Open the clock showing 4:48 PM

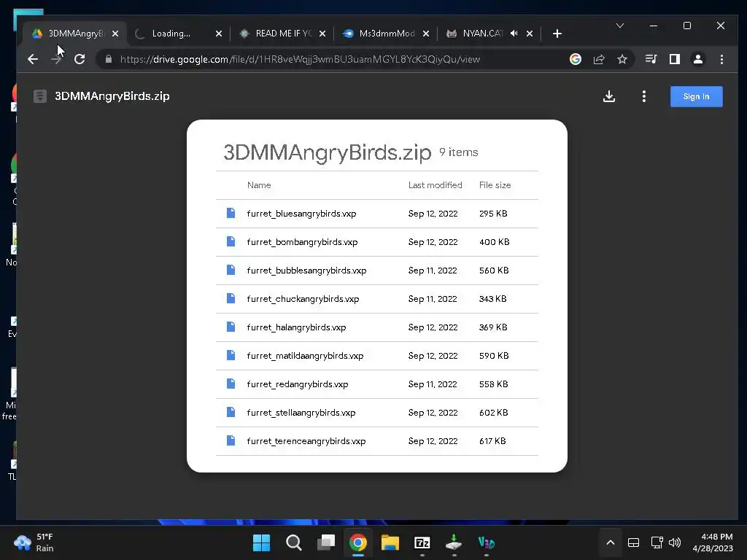712,542
